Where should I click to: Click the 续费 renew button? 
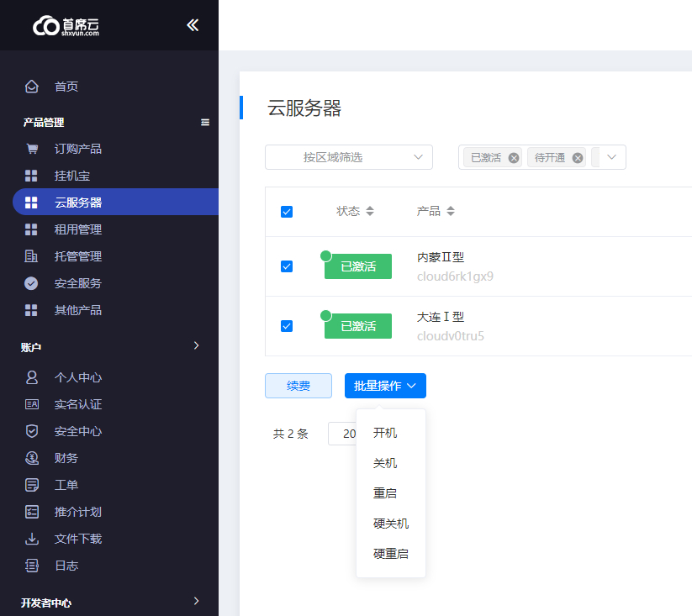point(298,386)
